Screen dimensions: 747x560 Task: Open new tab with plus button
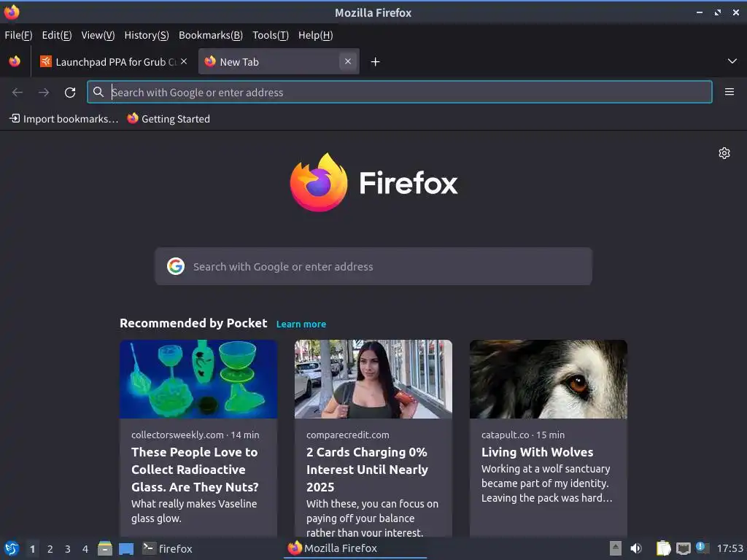pos(375,62)
